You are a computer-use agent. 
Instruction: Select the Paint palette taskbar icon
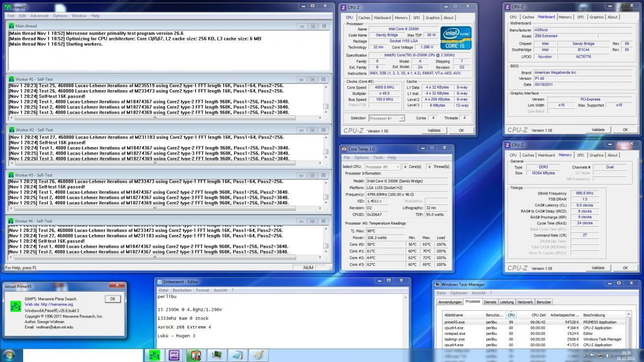pos(258,355)
